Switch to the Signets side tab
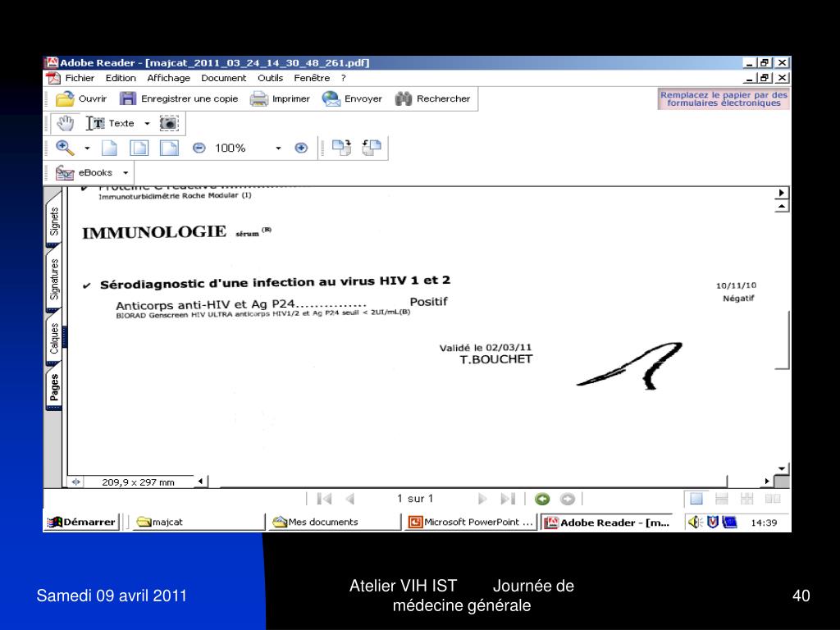This screenshot has height=630, width=840. point(54,221)
